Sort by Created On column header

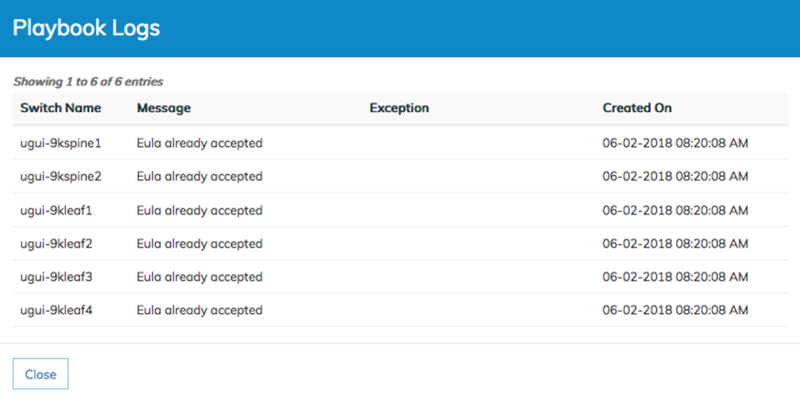tap(637, 108)
